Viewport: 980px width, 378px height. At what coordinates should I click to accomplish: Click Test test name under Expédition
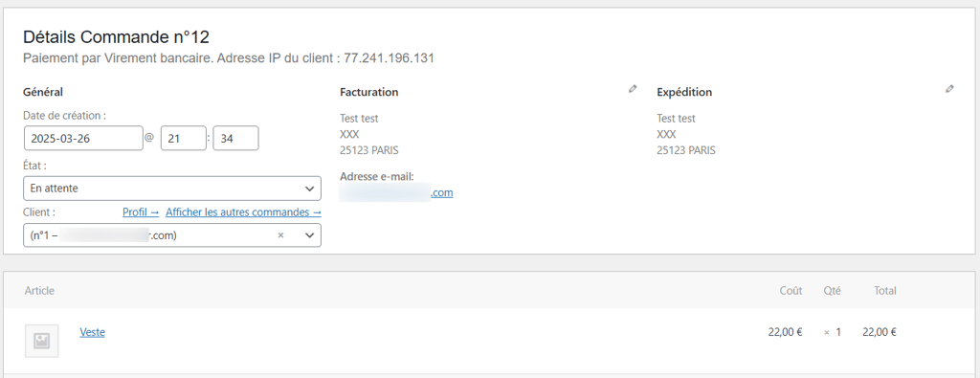677,118
